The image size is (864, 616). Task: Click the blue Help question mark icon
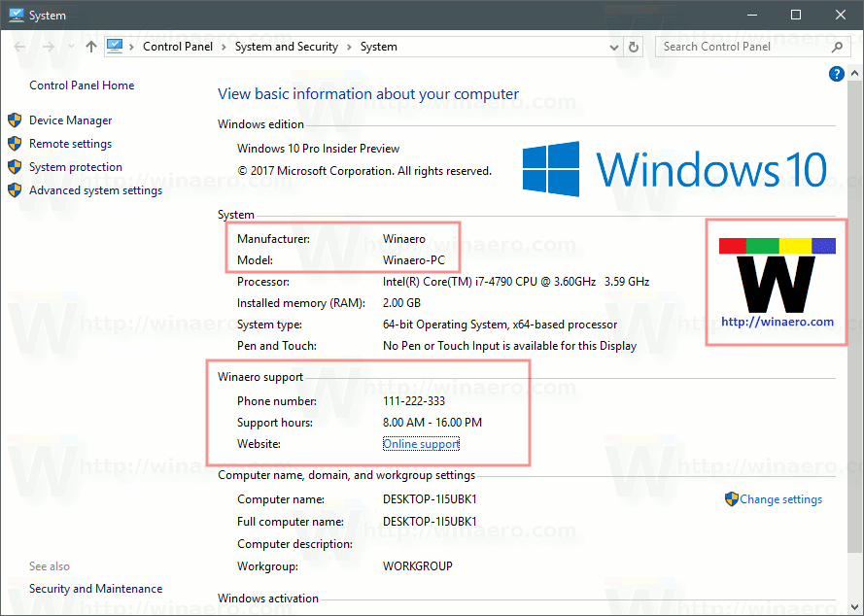tap(836, 73)
